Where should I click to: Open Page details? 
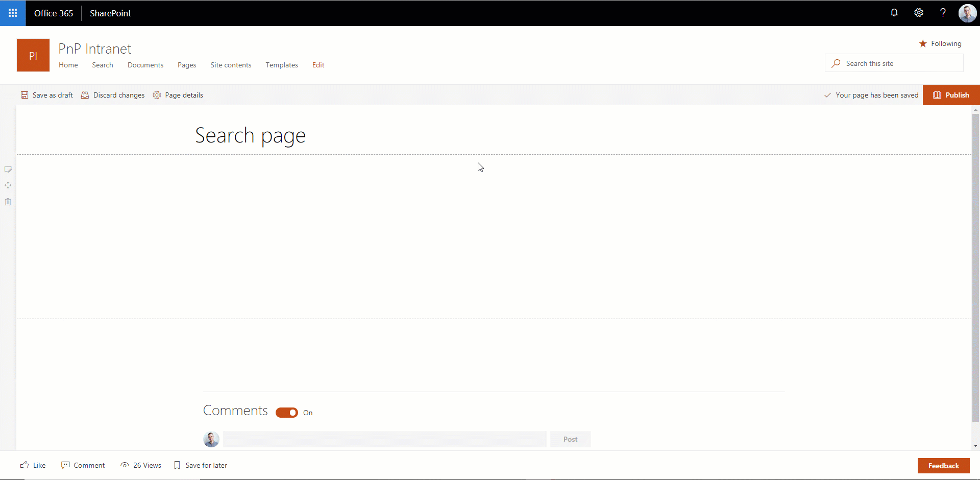point(178,95)
